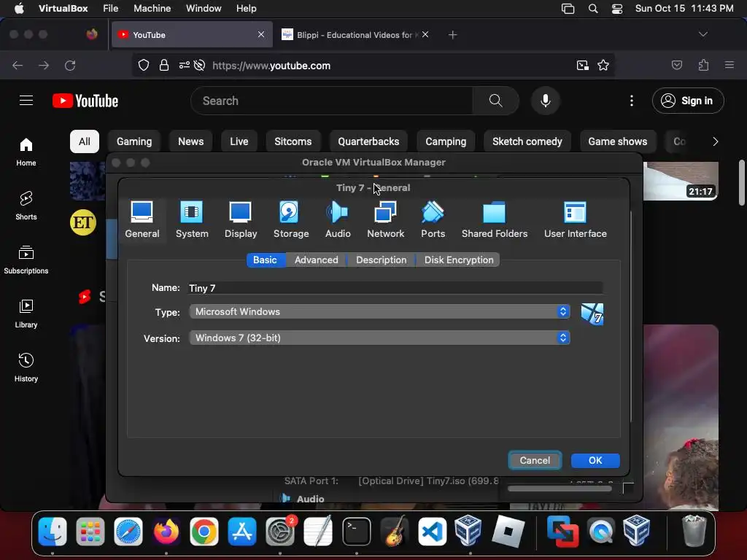747x560 pixels.
Task: Switch to the Description tab
Action: pos(381,260)
